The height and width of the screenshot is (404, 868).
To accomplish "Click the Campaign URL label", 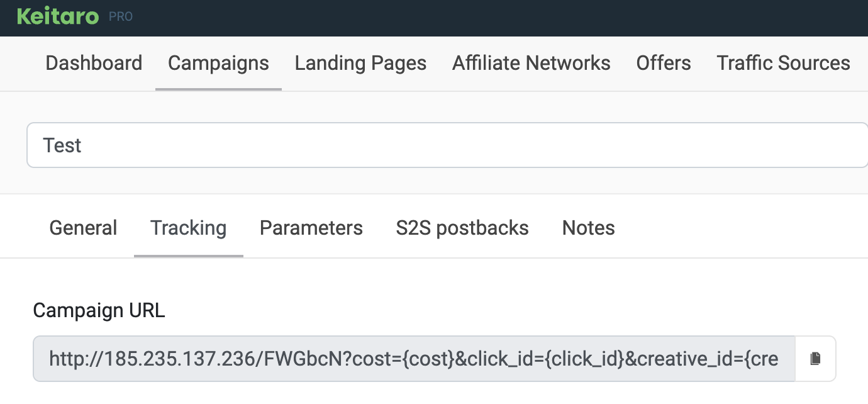I will click(x=99, y=310).
